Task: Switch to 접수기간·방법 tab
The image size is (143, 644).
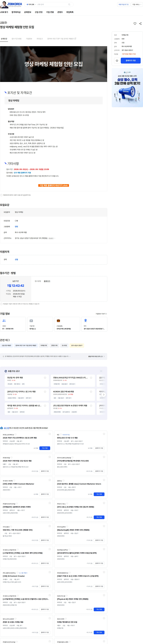Action: click(16, 39)
